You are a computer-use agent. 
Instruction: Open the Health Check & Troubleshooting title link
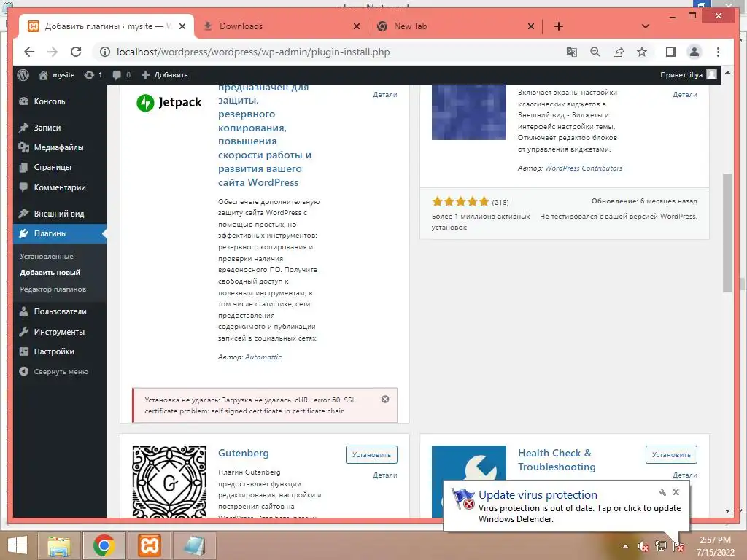(557, 459)
